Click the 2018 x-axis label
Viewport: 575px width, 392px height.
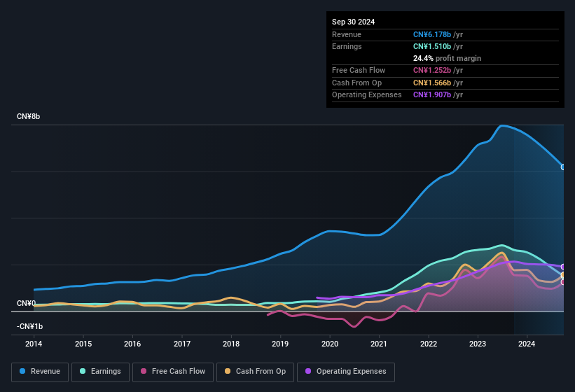pyautogui.click(x=231, y=344)
